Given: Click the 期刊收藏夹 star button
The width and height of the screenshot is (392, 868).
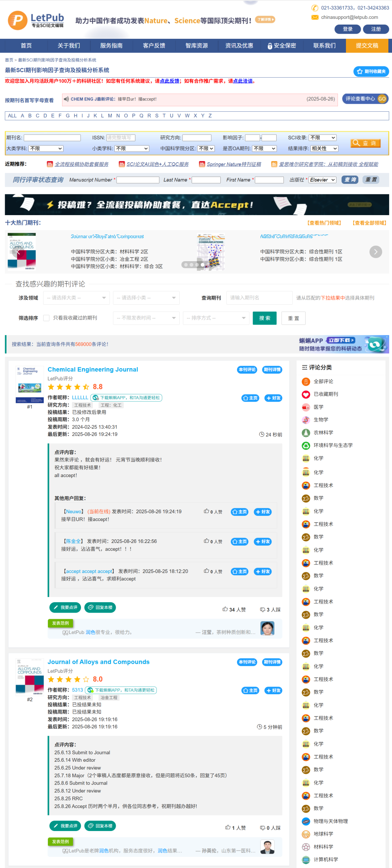Looking at the screenshot, I should (371, 71).
